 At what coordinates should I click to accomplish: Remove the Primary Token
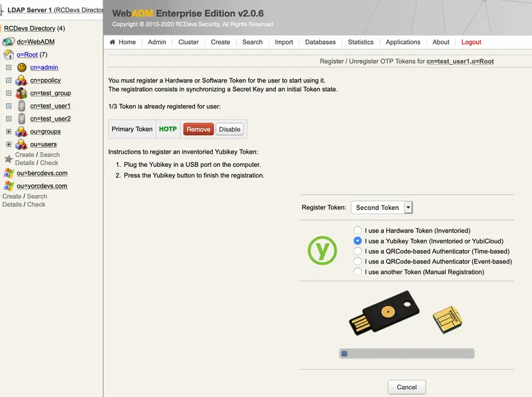coord(198,129)
